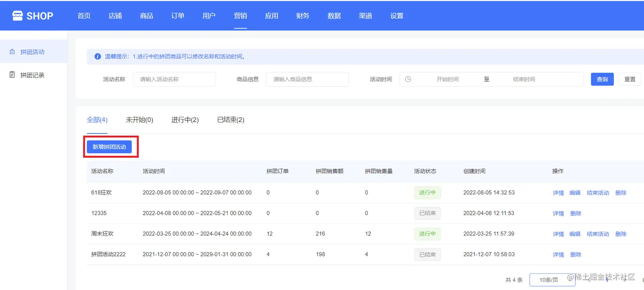Click the 创建时间 column header
The image size is (644, 290).
474,171
